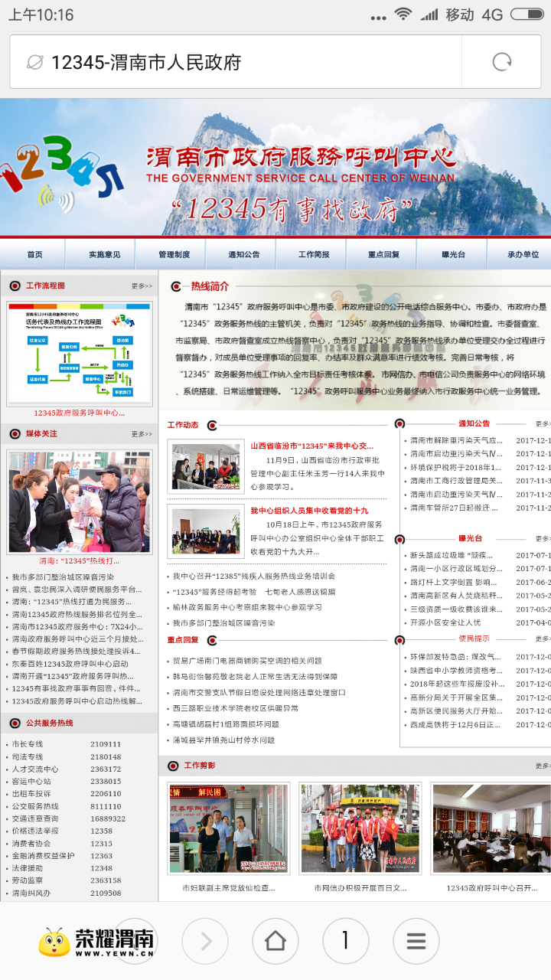Open article 山西省临汾市"12345"来我中心交流

311,446
